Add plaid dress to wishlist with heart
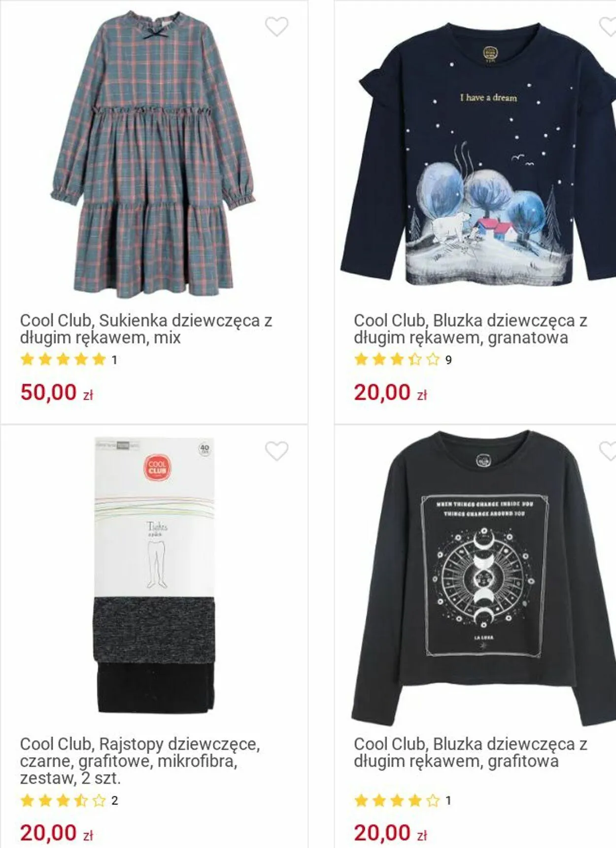 [x=276, y=27]
